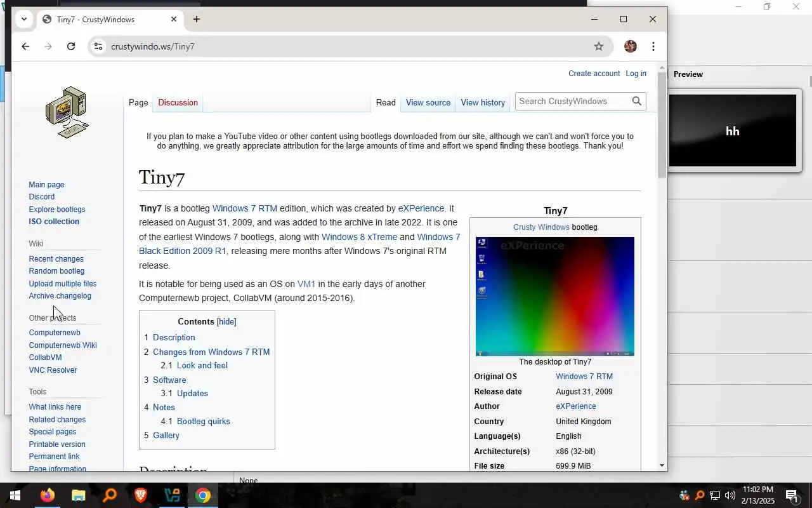
Task: Open the Windows Start button
Action: [15, 495]
